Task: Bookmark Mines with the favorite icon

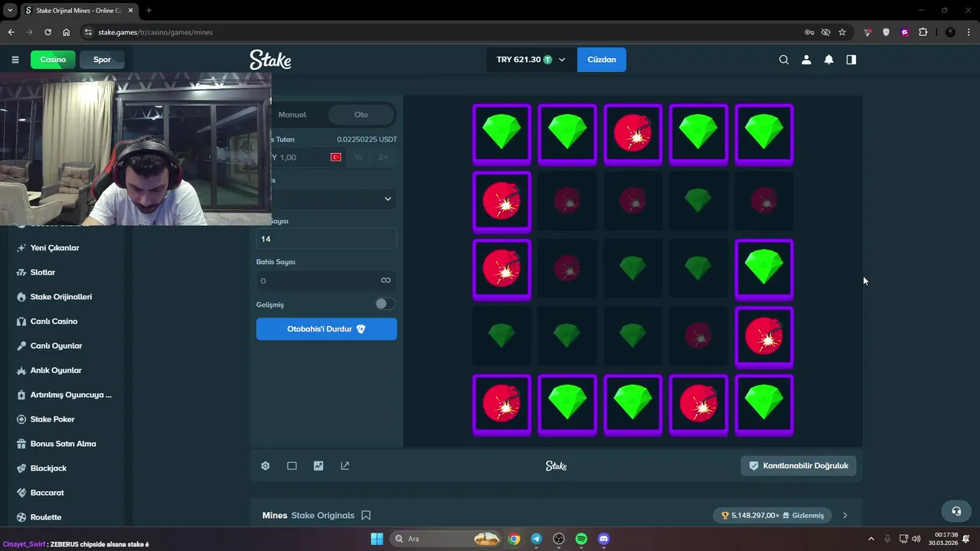Action: pyautogui.click(x=366, y=515)
